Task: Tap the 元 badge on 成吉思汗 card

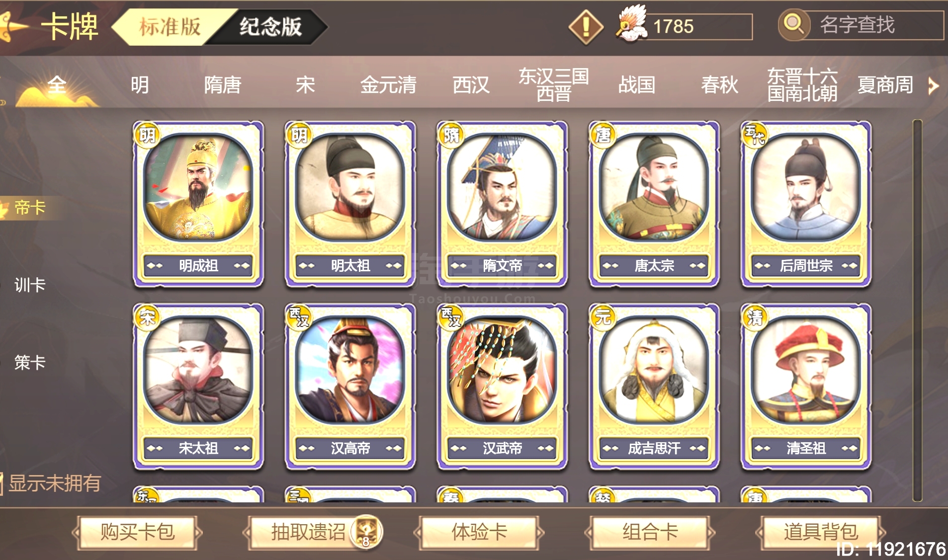Action: pyautogui.click(x=603, y=317)
